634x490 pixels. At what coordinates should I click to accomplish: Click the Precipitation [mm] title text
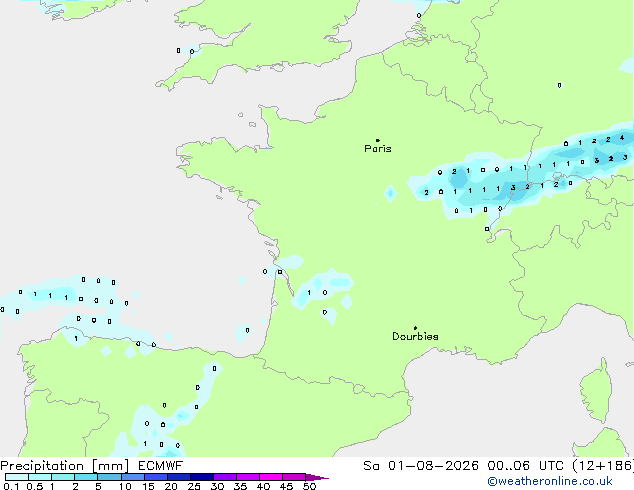point(65,466)
